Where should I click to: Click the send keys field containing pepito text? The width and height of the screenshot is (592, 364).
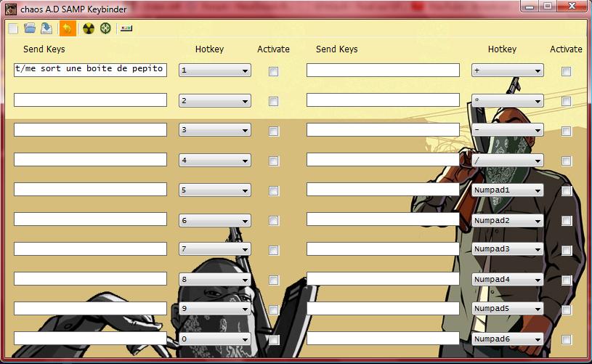[90, 70]
